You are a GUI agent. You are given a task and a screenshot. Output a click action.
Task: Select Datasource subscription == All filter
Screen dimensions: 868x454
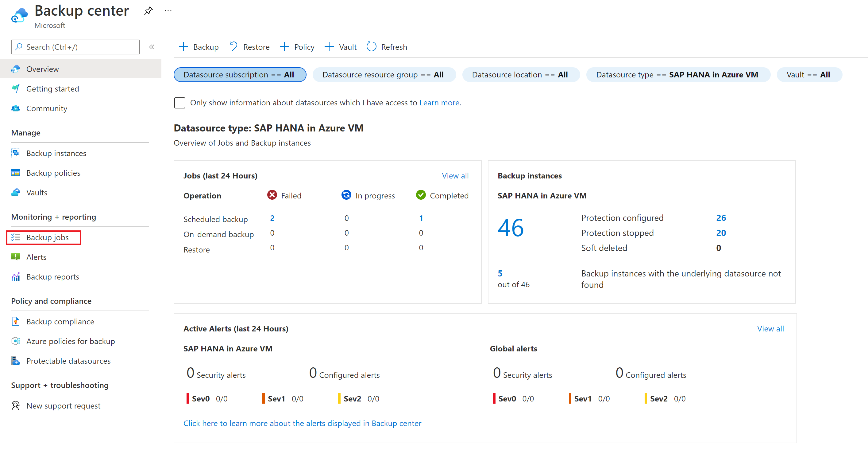coord(239,75)
